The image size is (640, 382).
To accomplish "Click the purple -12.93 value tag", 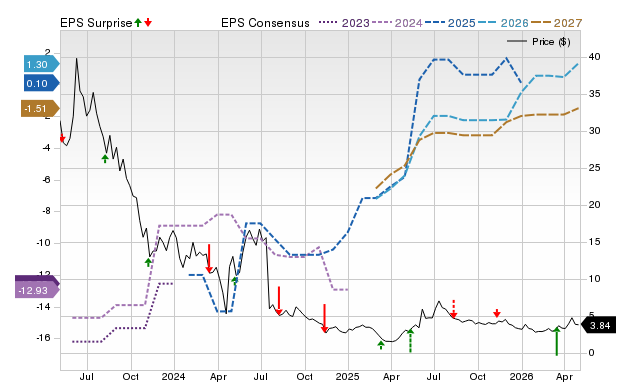I will click(37, 291).
